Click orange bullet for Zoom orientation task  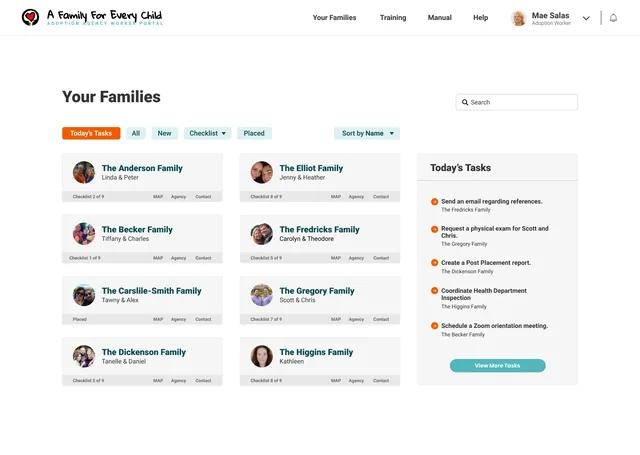click(434, 326)
